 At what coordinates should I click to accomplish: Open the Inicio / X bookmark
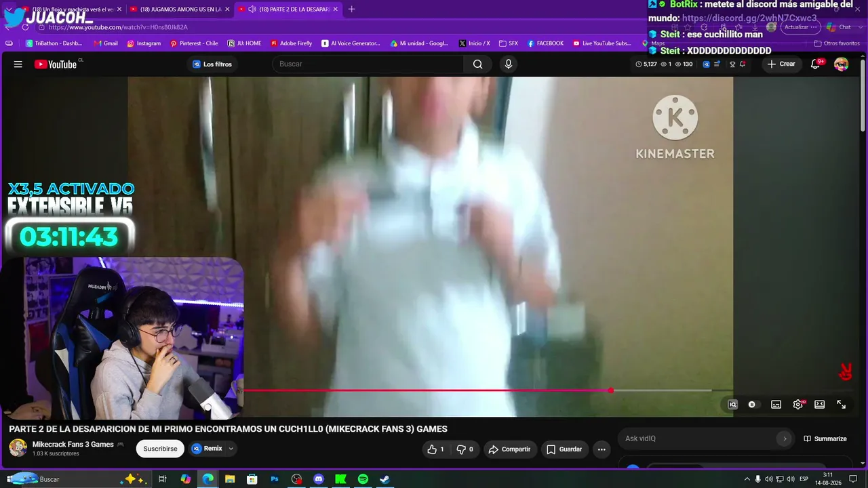(x=474, y=43)
